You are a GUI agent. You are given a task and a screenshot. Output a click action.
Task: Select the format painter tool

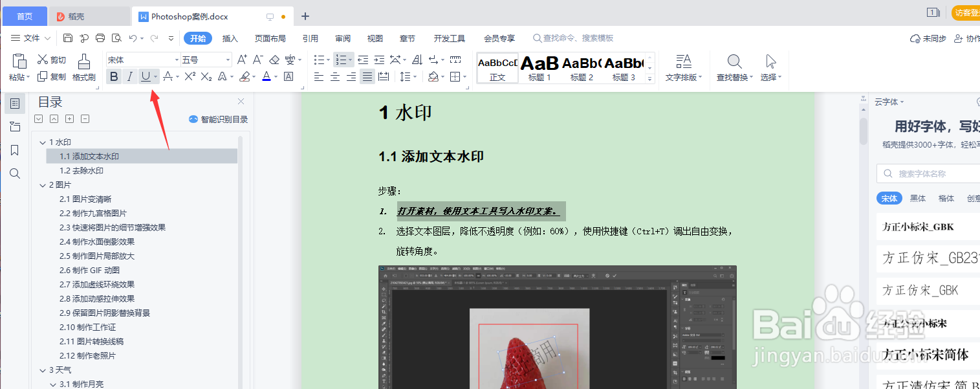pos(83,67)
